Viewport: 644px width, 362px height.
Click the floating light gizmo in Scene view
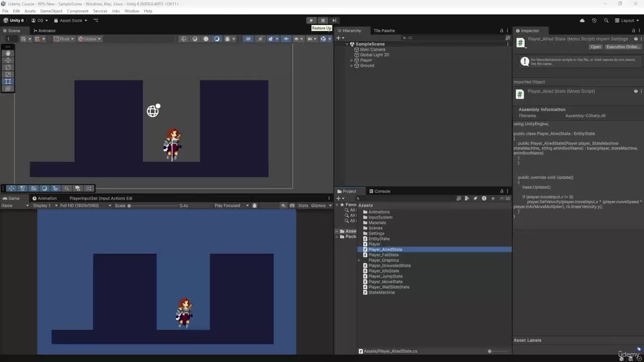click(153, 110)
